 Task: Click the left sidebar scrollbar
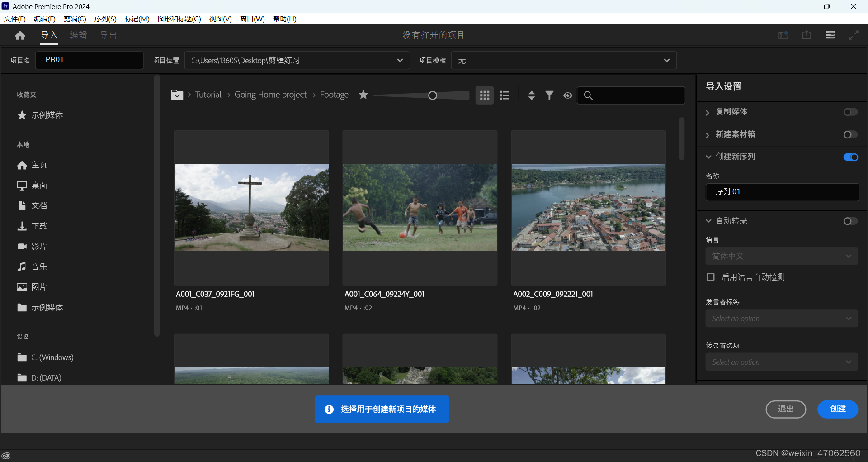pos(157,206)
